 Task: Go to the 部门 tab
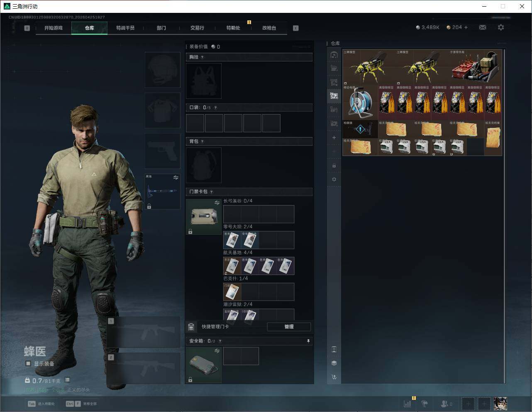[161, 28]
